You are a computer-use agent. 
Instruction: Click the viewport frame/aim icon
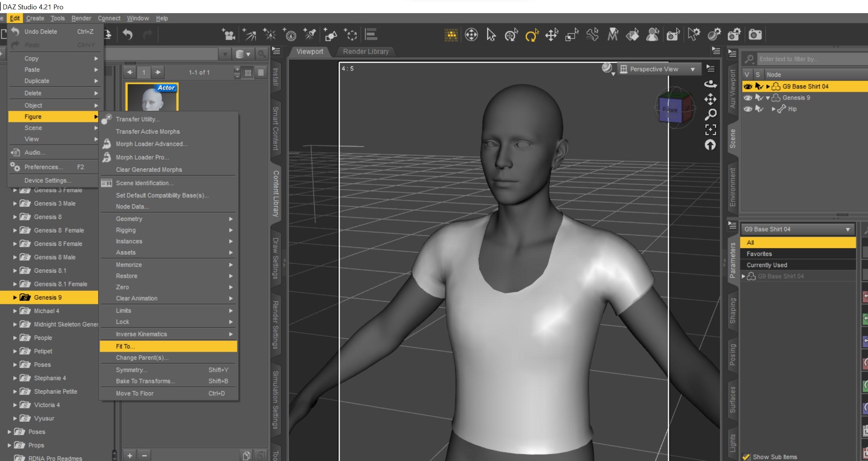point(710,129)
